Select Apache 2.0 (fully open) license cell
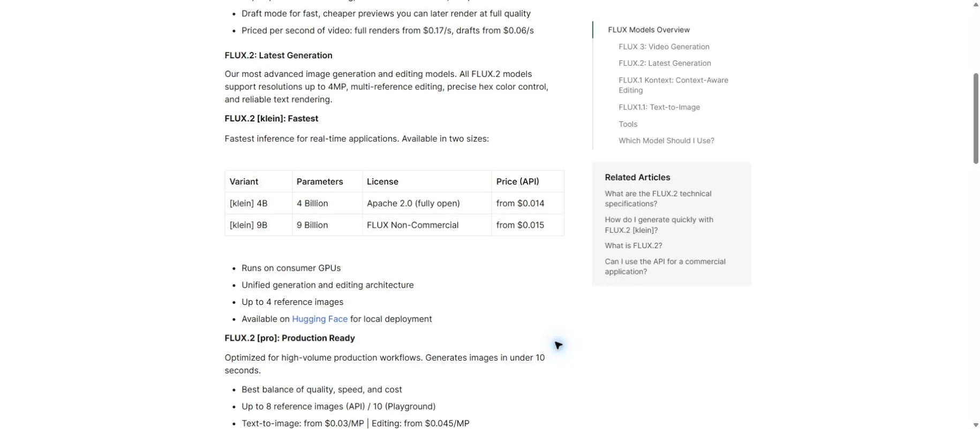Screen dimensions: 980x429 click(x=427, y=203)
